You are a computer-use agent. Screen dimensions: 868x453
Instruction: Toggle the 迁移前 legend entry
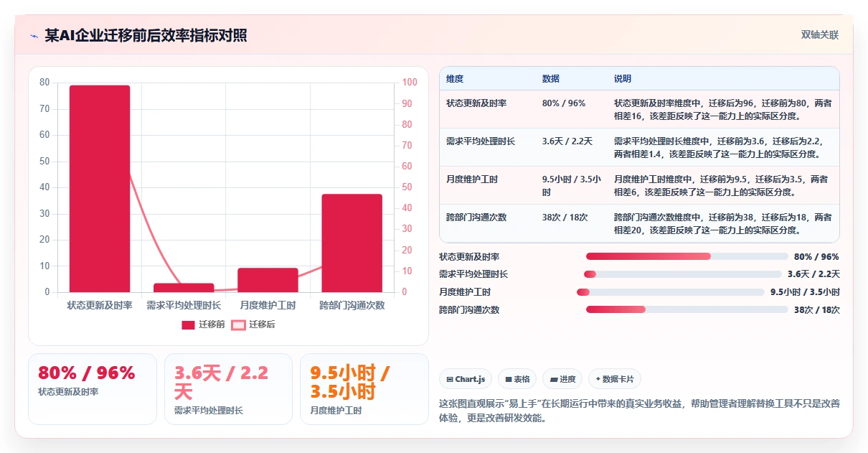coord(203,324)
